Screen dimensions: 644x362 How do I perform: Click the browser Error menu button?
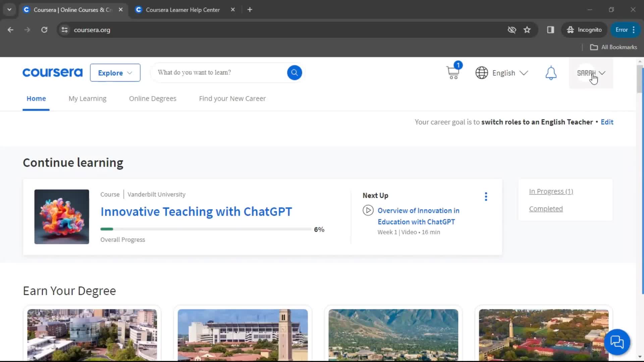(625, 30)
